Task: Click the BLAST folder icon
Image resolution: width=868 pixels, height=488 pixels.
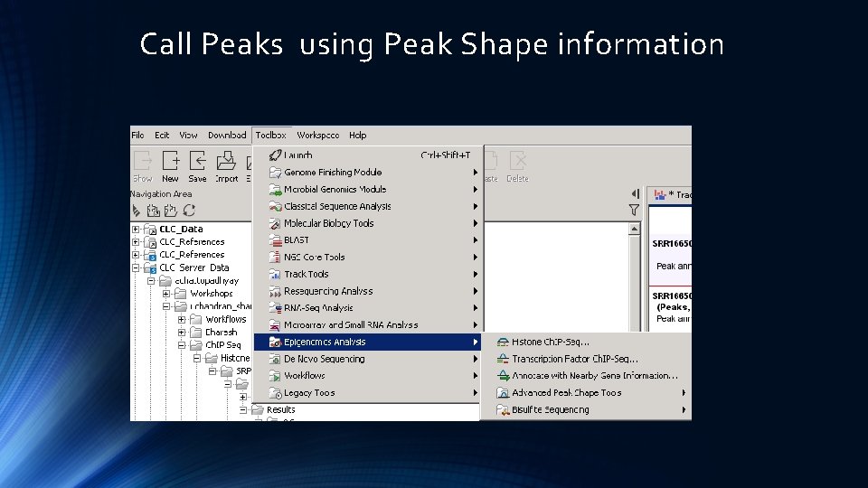Action: pos(275,240)
